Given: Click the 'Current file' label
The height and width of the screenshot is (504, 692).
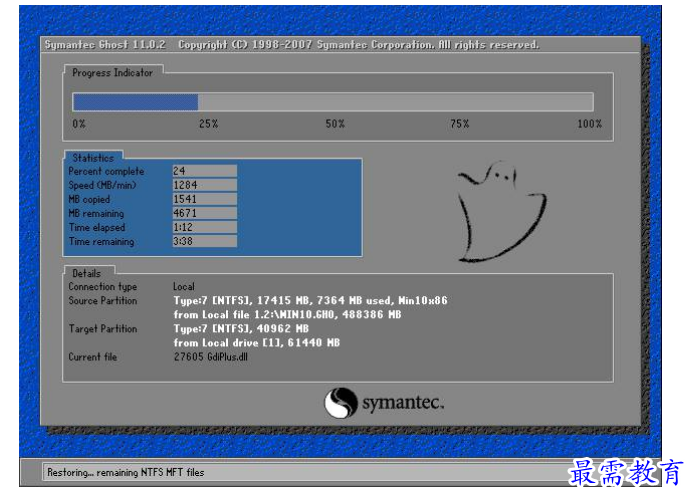Looking at the screenshot, I should click(x=93, y=357).
